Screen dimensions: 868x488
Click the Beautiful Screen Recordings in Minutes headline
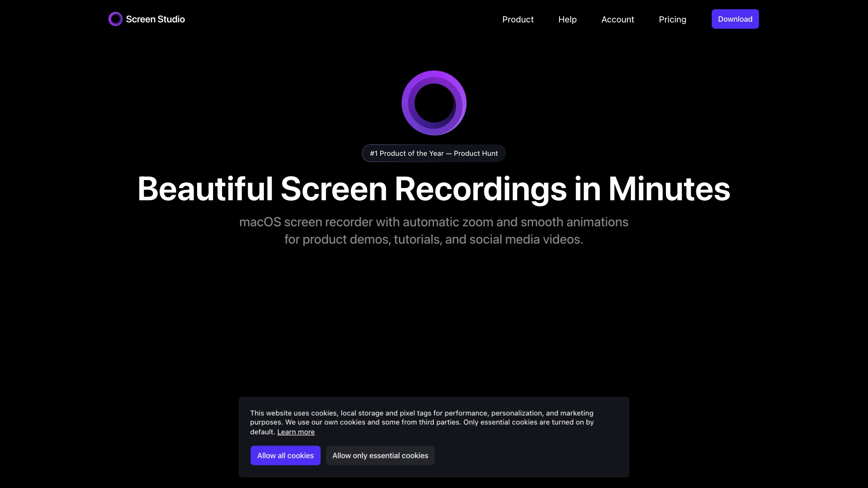[434, 189]
